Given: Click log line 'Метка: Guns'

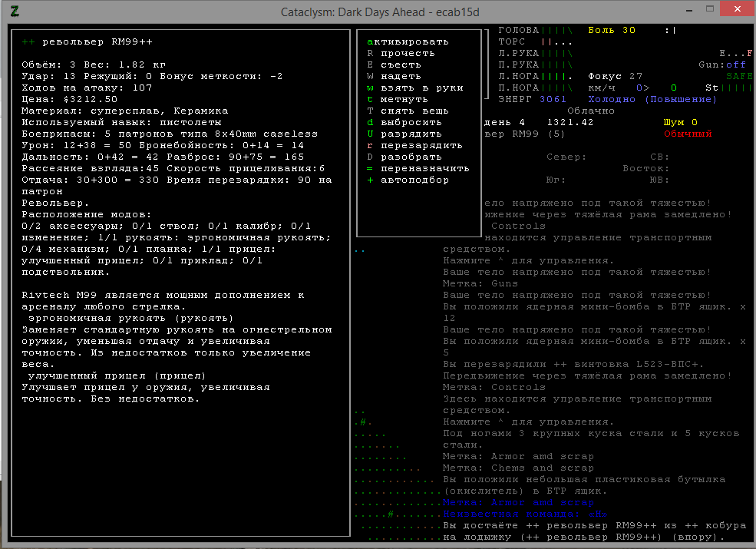Looking at the screenshot, I should pos(480,284).
